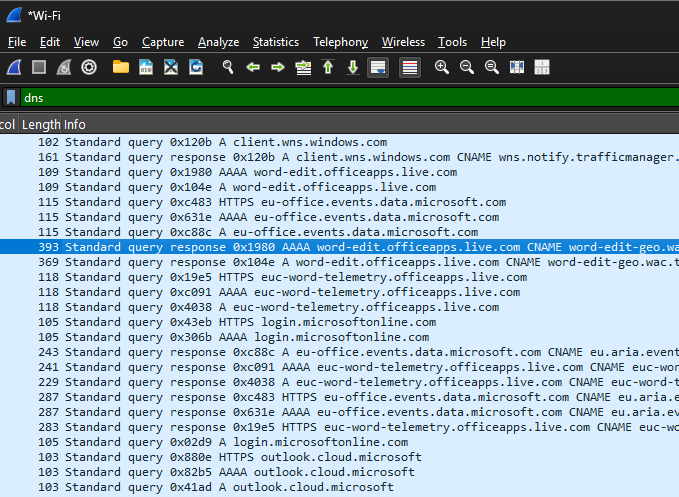This screenshot has height=497, width=679.
Task: Open the Statistics menu
Action: (x=276, y=42)
